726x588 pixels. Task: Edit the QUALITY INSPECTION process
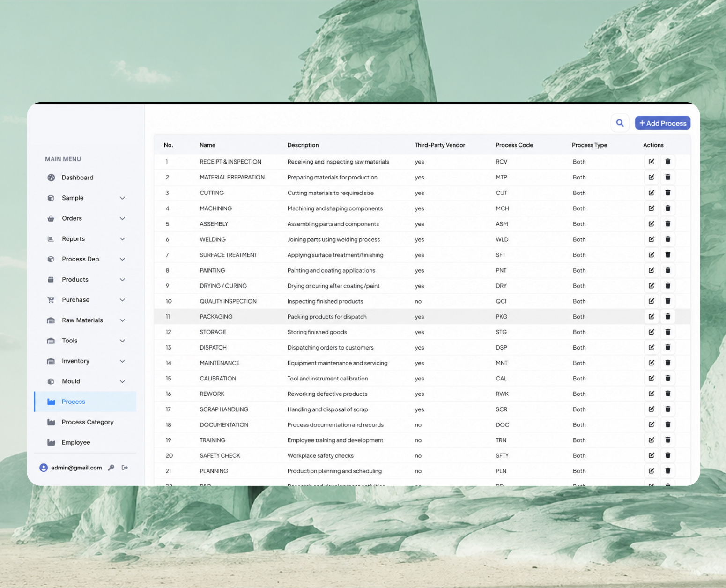pos(651,301)
